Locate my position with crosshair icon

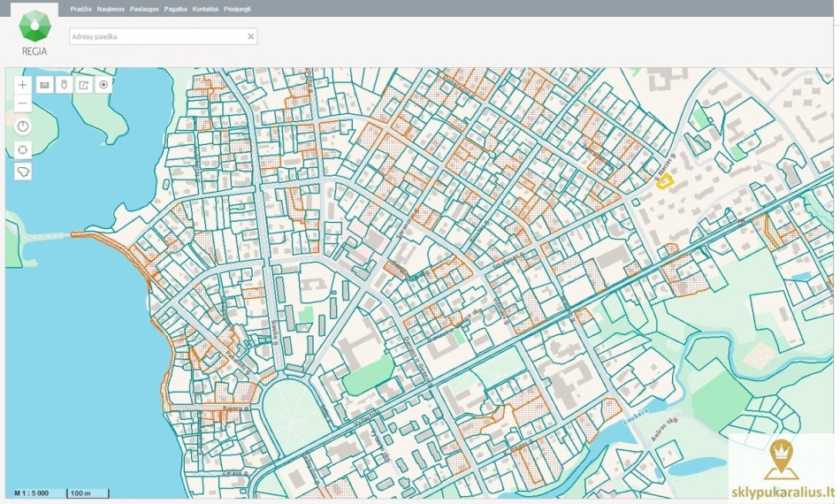22,149
